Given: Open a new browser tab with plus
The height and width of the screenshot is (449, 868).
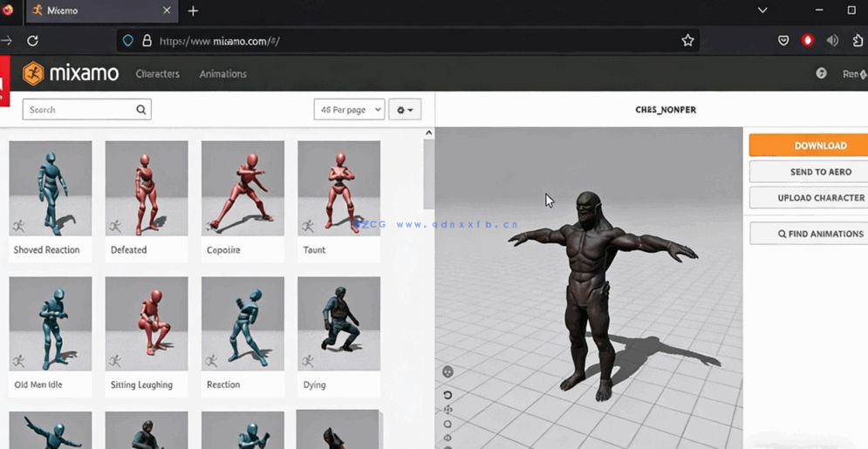Looking at the screenshot, I should click(193, 11).
